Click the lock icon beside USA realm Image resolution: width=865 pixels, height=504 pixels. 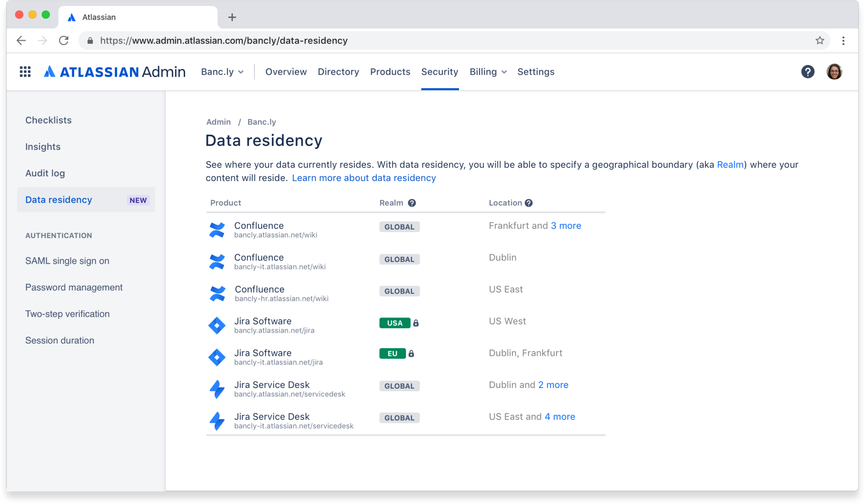(x=416, y=323)
